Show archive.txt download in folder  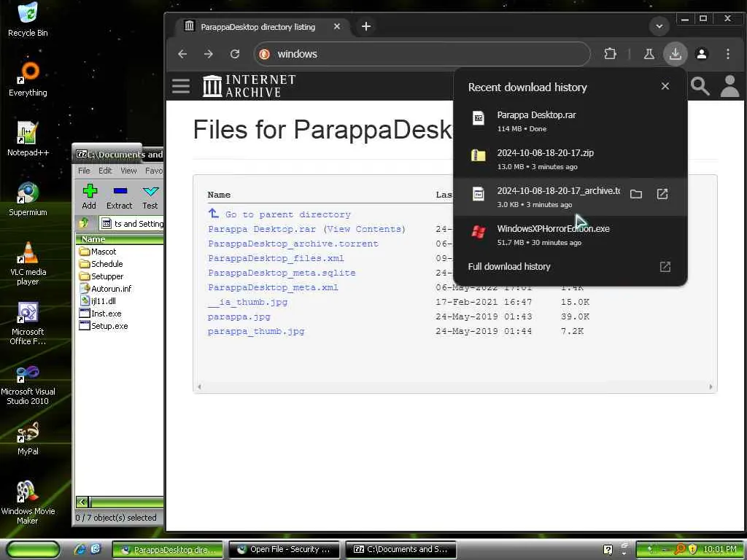tap(636, 194)
